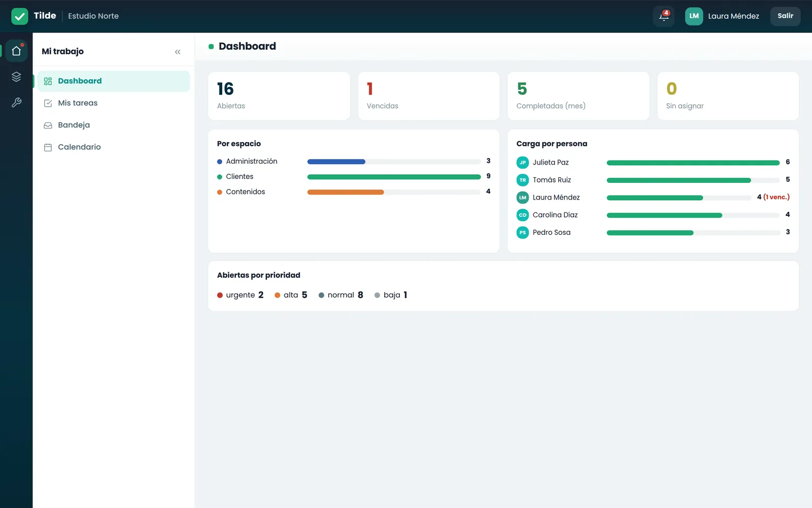The width and height of the screenshot is (812, 508).
Task: Click the TR avatar for Tomás Ruiz
Action: [x=523, y=180]
